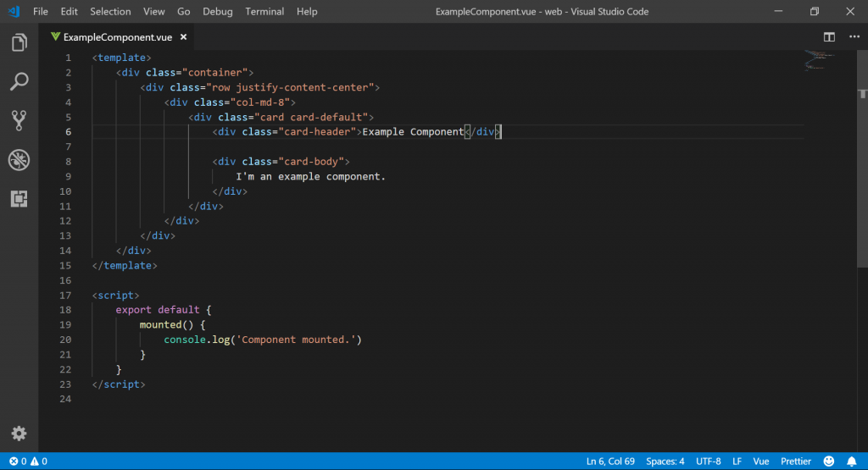This screenshot has height=470, width=868.
Task: Close the ExampleComponent.vue tab
Action: (x=183, y=37)
